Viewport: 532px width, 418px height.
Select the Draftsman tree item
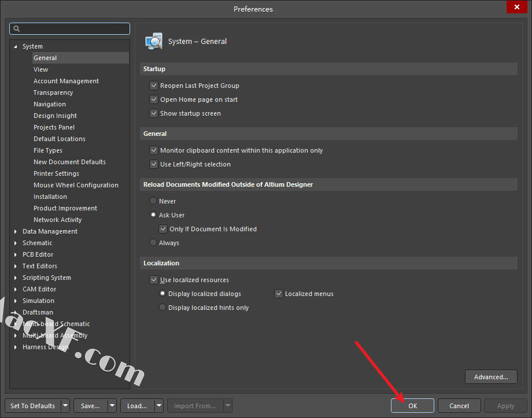38,312
